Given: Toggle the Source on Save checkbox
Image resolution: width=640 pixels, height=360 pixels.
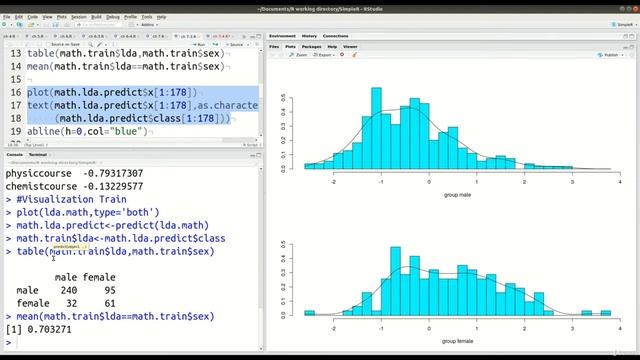Looking at the screenshot, I should [x=48, y=44].
